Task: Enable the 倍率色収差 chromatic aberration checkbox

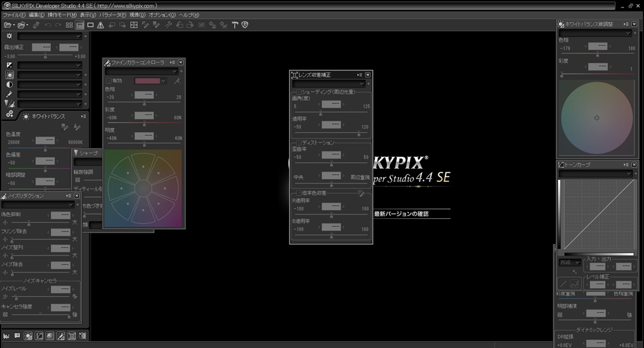Action: [299, 193]
